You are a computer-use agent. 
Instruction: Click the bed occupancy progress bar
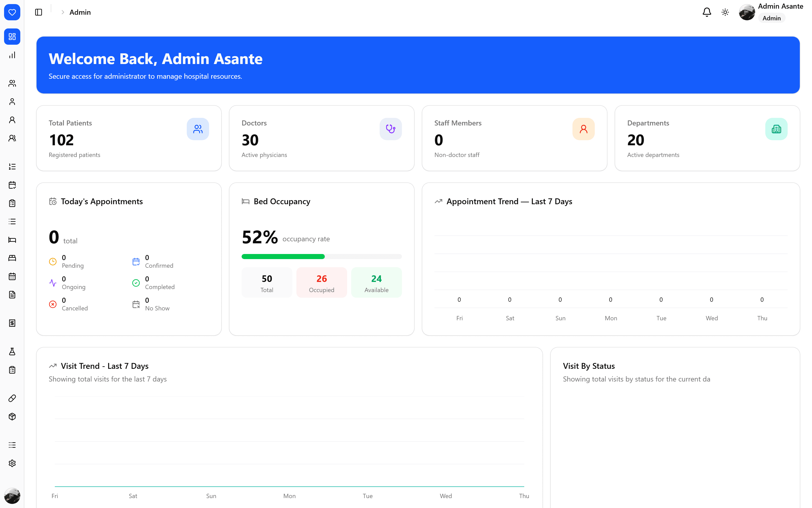click(322, 257)
